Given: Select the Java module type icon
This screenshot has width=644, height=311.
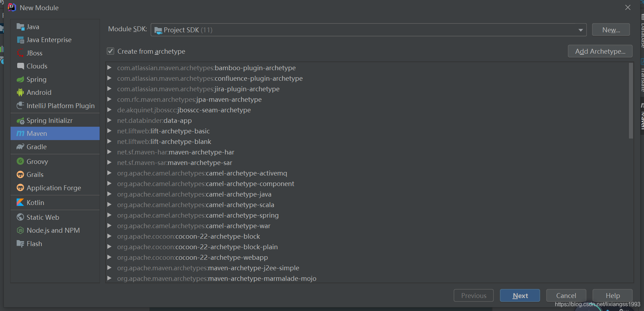Looking at the screenshot, I should pos(20,27).
